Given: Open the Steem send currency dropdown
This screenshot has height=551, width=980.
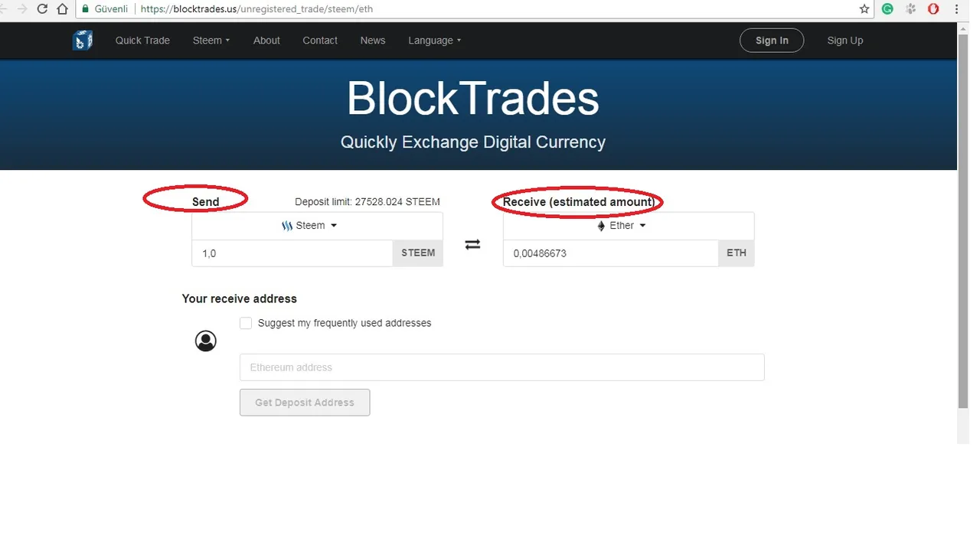Looking at the screenshot, I should coord(317,226).
